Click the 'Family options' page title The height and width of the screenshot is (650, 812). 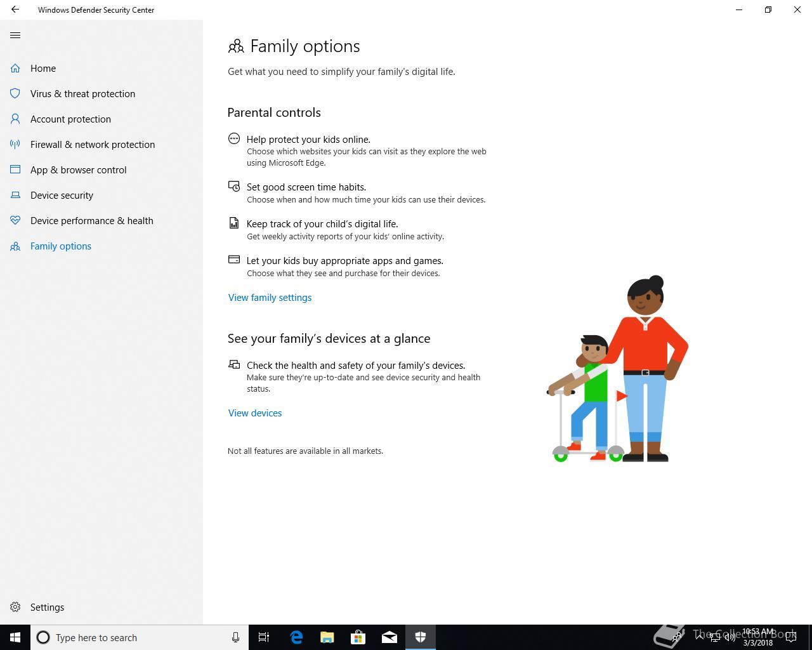[x=305, y=46]
